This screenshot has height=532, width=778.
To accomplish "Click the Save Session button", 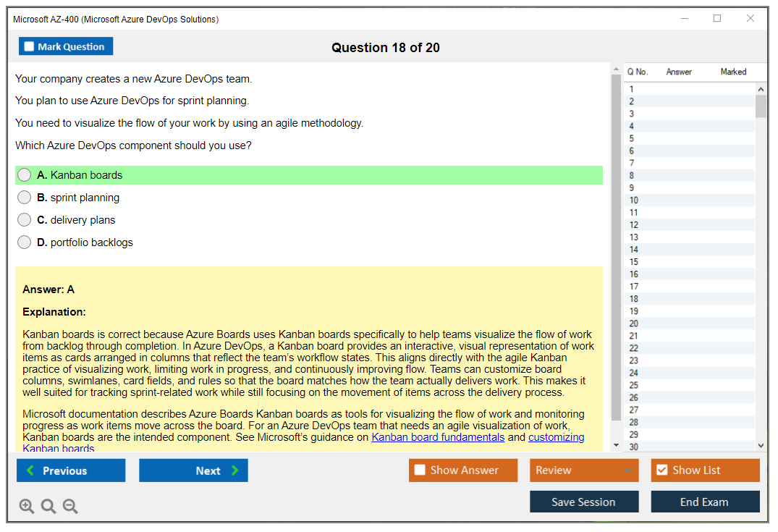I will (x=584, y=502).
